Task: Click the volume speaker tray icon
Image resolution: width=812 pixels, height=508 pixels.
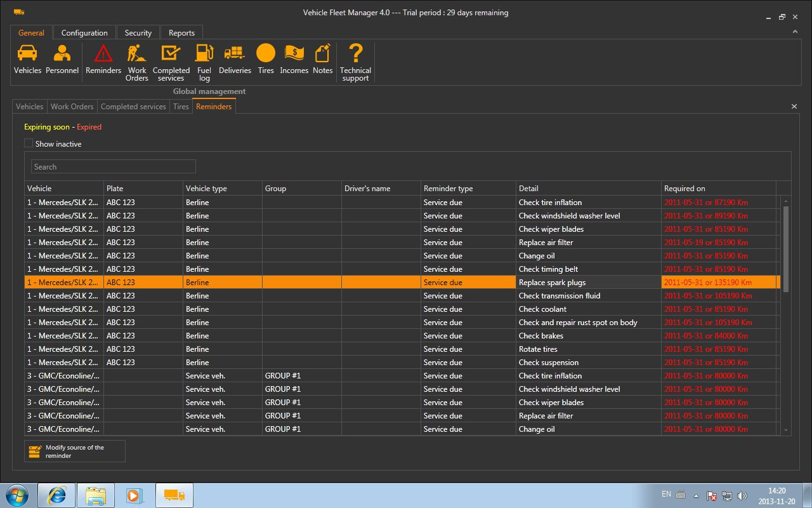Action: pos(742,495)
